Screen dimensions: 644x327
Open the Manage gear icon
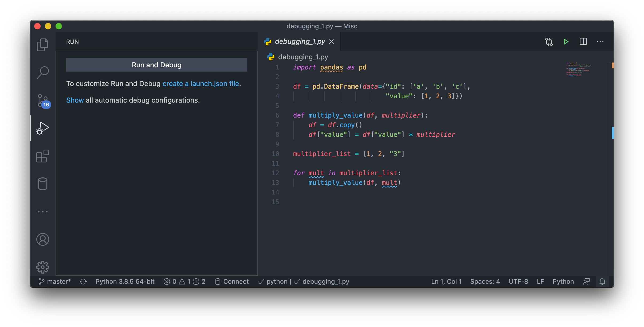(42, 267)
